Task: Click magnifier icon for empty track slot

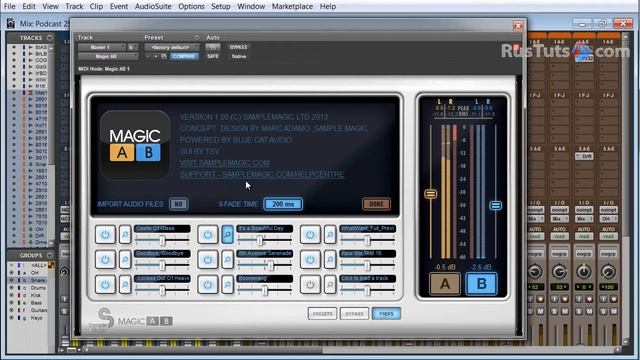Action: click(x=330, y=285)
